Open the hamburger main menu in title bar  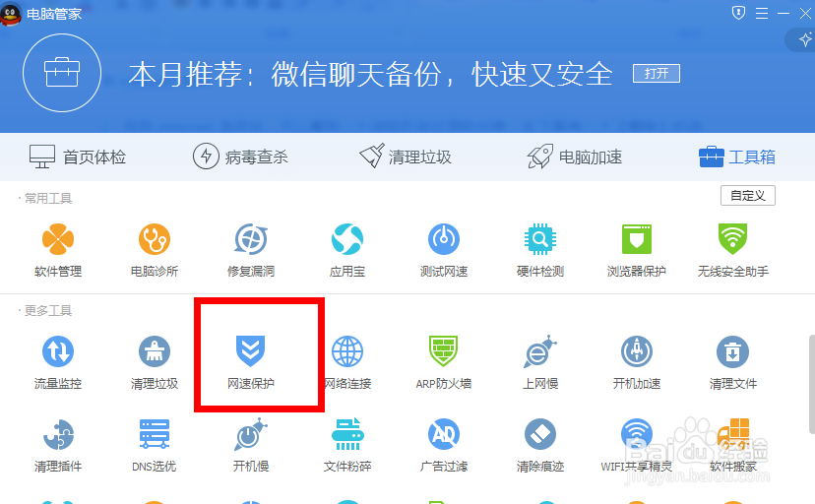coord(762,13)
